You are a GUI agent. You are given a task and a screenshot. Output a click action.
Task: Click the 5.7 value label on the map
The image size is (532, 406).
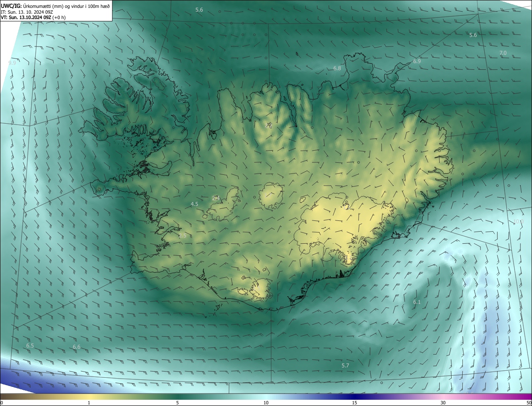pyautogui.click(x=345, y=365)
